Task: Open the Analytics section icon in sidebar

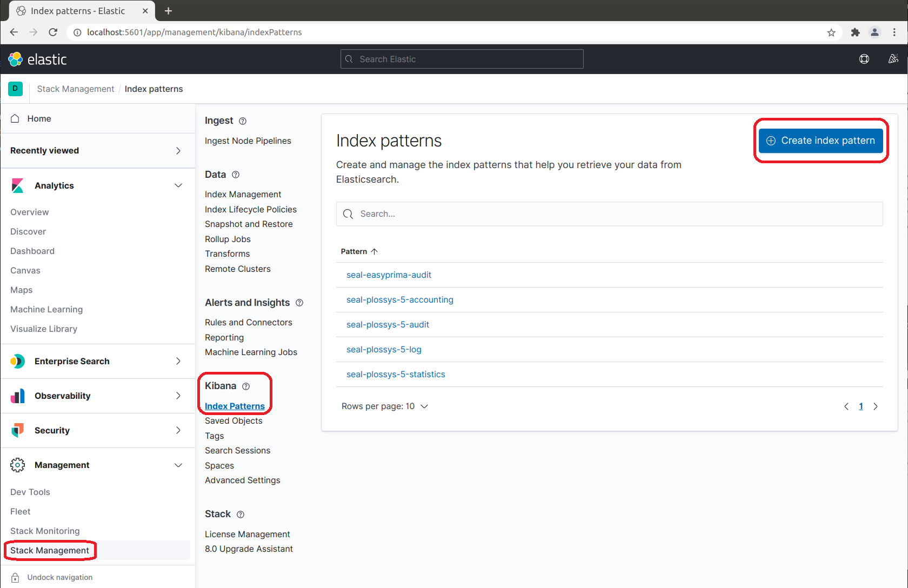Action: point(18,185)
